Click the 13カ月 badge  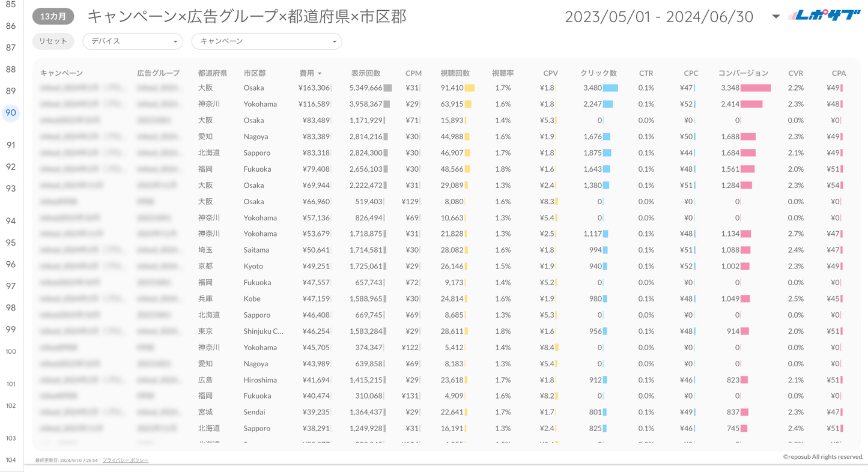[53, 17]
